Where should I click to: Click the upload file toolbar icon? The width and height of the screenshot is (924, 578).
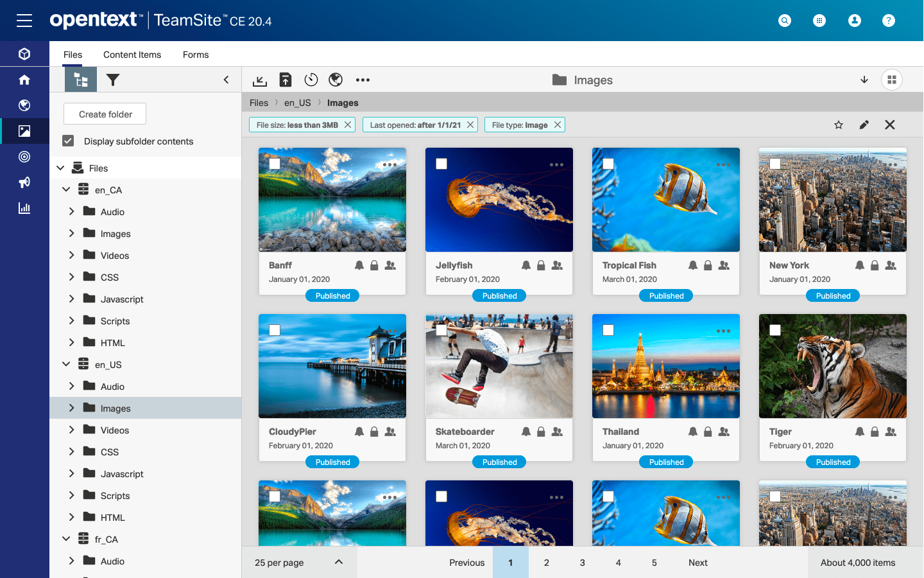tap(286, 80)
